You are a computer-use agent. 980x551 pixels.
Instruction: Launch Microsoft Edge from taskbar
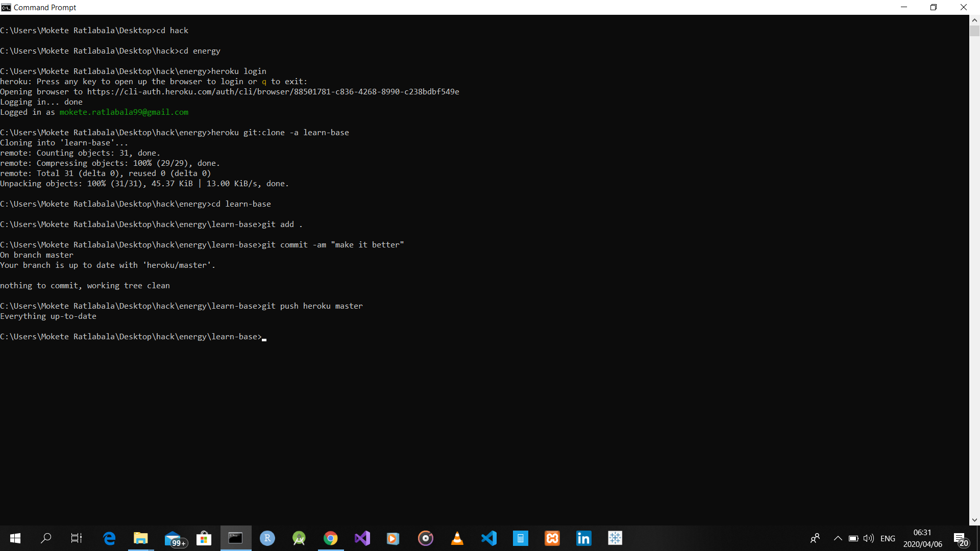pos(109,538)
